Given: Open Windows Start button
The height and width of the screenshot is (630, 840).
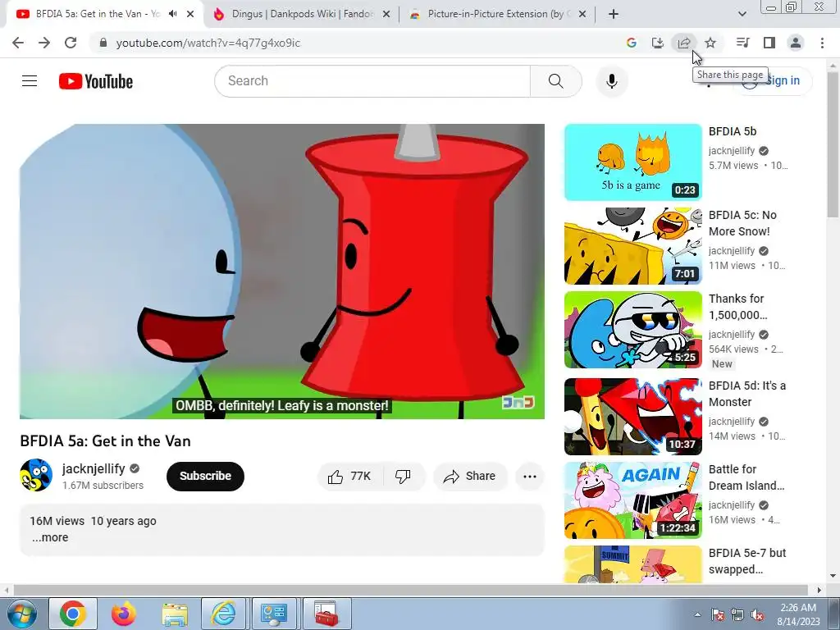Looking at the screenshot, I should coord(21,614).
